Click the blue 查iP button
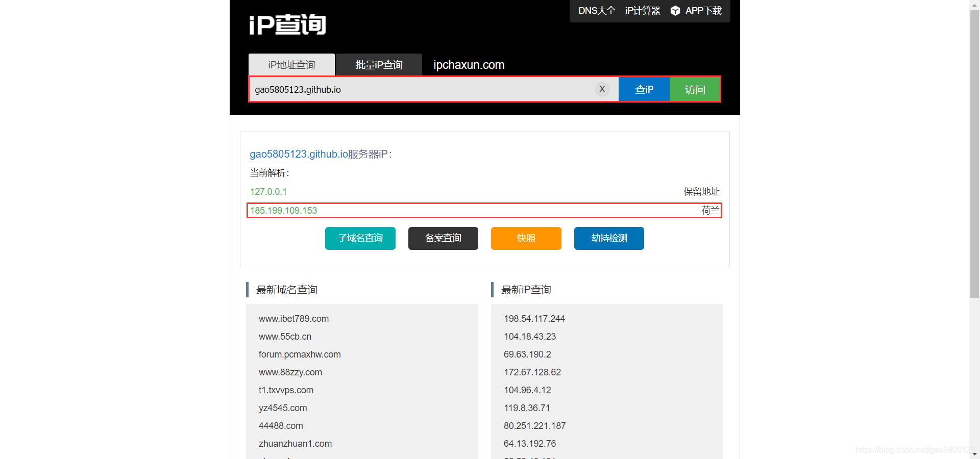Screen dimensions: 980x459 [644, 89]
